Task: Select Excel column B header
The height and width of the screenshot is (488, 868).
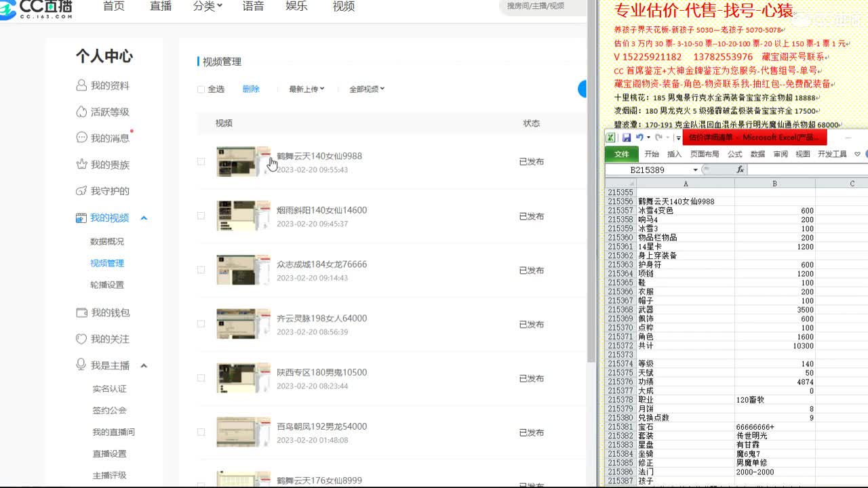Action: click(x=774, y=183)
